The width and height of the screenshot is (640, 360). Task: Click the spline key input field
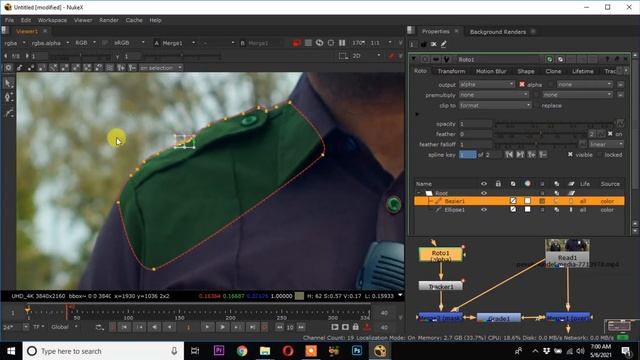(x=467, y=155)
